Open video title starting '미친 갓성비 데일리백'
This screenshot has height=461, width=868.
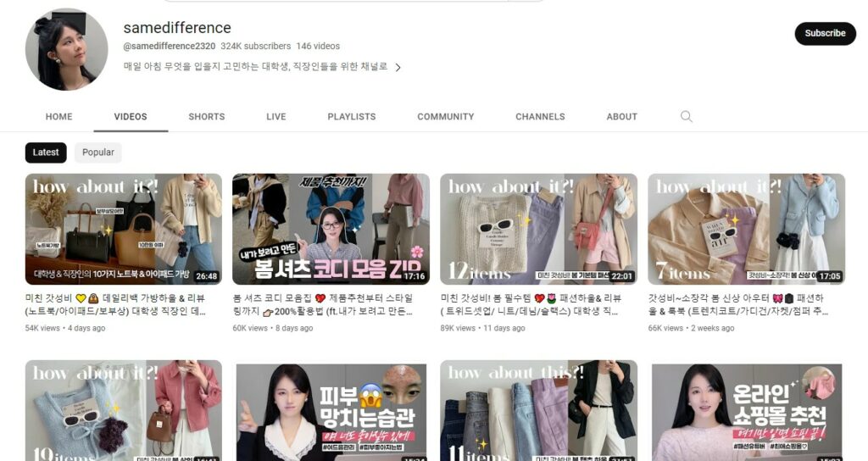pyautogui.click(x=115, y=304)
